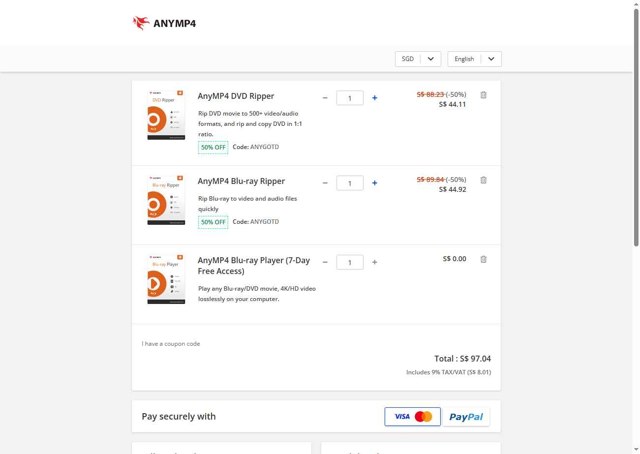Click the S$ 44.11 discounted price
This screenshot has width=640, height=454.
pos(452,104)
